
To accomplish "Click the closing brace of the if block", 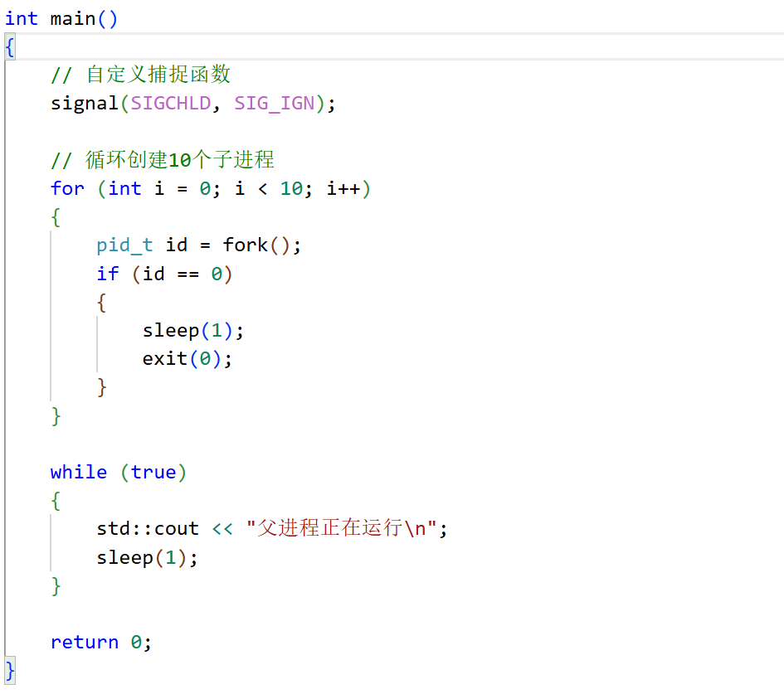I will pos(102,387).
